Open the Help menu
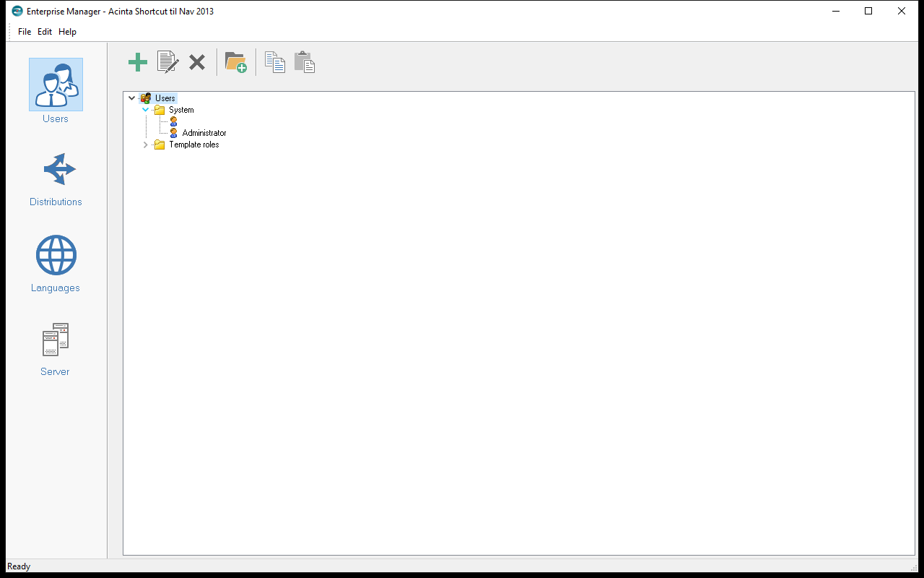This screenshot has width=924, height=578. click(67, 32)
